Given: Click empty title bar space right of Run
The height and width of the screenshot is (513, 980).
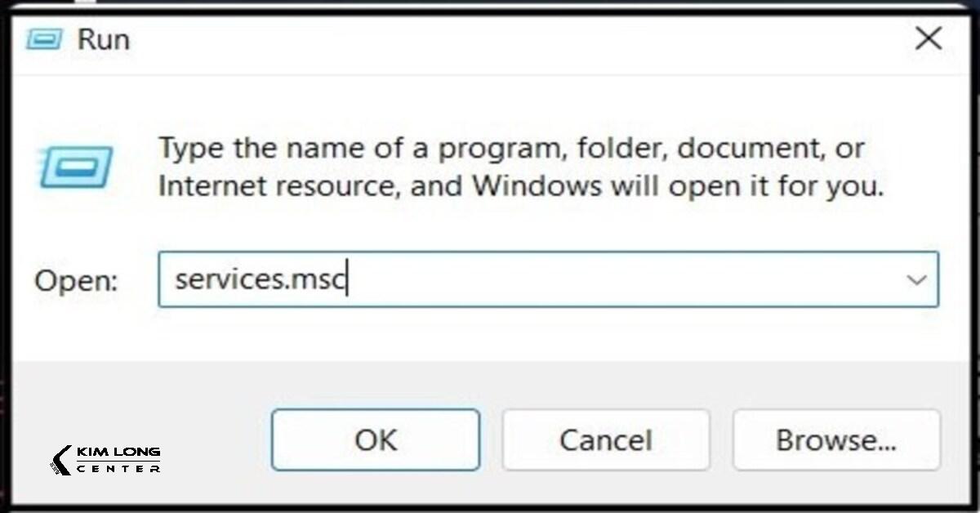Looking at the screenshot, I should [490, 39].
